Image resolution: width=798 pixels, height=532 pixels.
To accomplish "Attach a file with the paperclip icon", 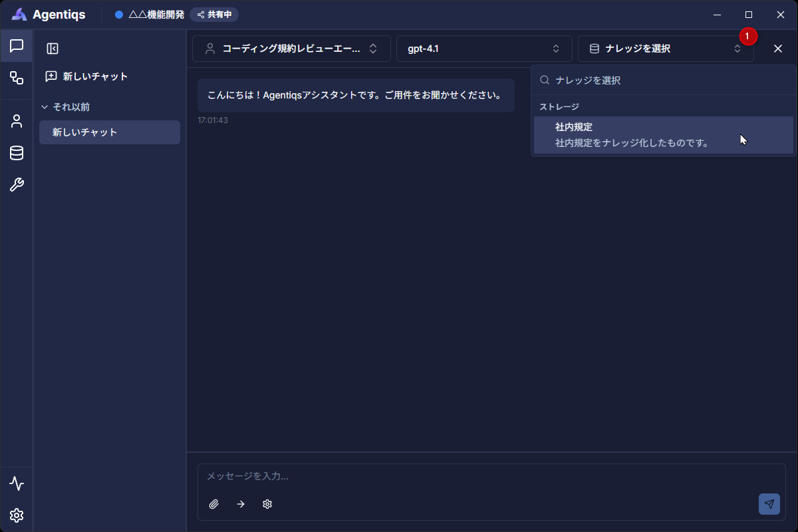I will click(214, 504).
